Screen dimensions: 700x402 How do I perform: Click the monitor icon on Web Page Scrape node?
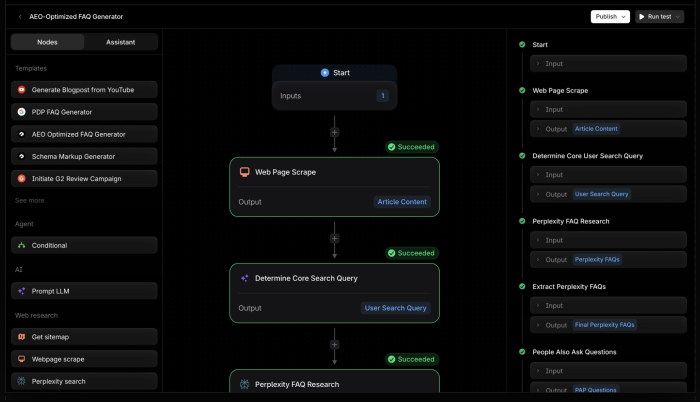tap(243, 172)
